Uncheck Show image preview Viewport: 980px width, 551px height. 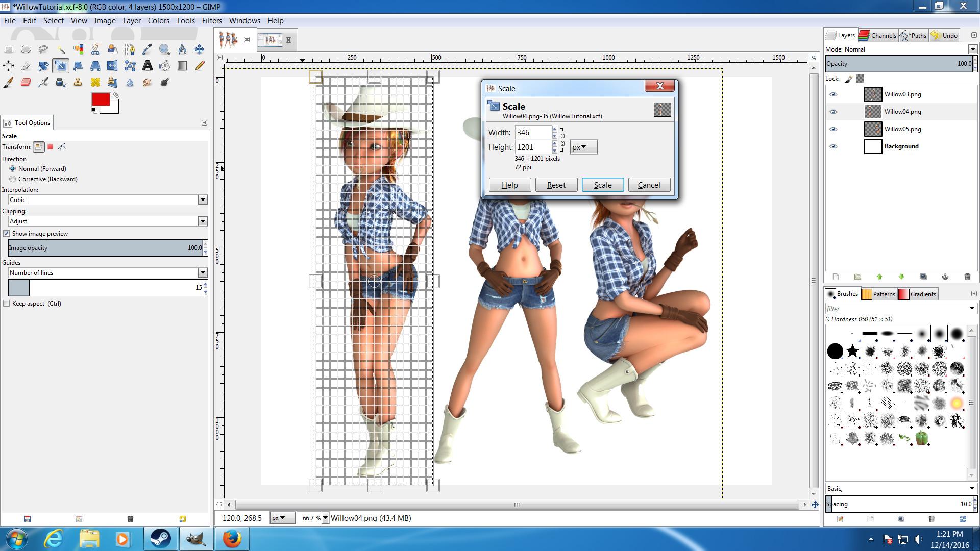(7, 234)
